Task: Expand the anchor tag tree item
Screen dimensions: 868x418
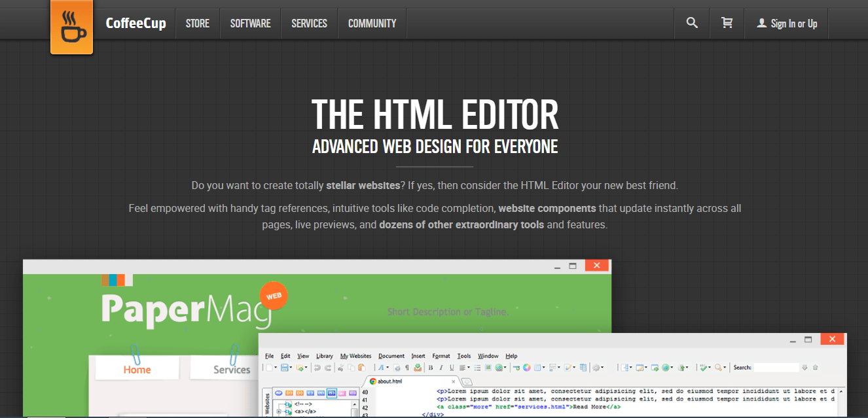Action: 279,411
